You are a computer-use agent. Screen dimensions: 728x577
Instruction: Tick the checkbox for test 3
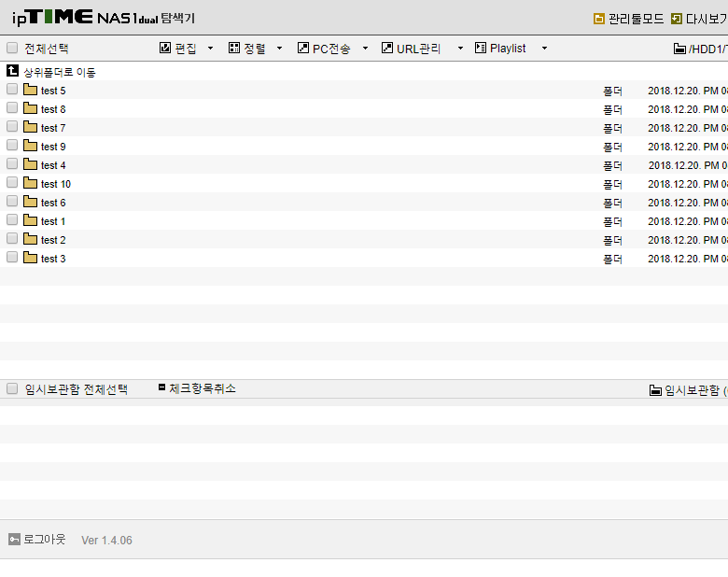click(12, 257)
